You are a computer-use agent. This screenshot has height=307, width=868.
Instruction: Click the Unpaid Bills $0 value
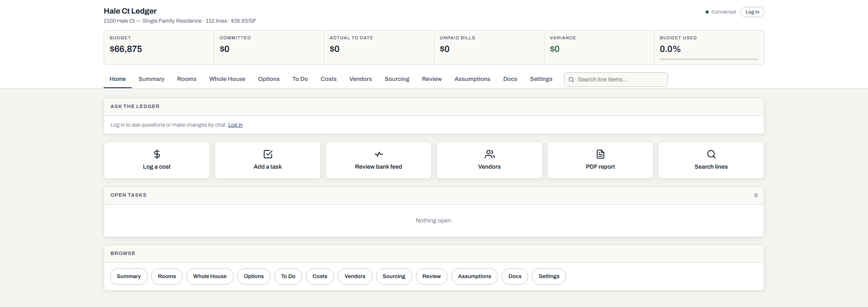click(445, 49)
